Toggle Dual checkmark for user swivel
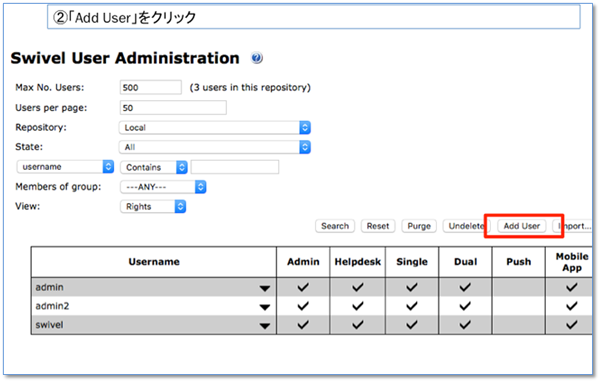The height and width of the screenshot is (382, 600). (465, 325)
